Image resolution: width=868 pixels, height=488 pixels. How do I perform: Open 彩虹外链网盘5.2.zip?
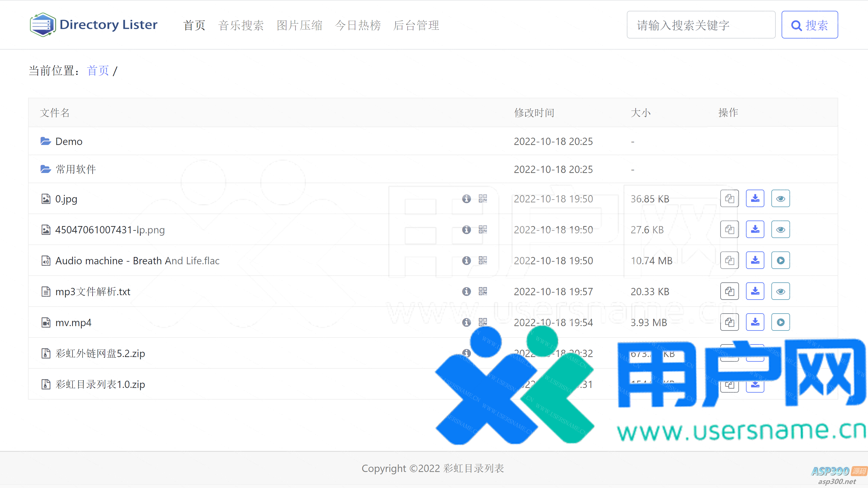100,354
